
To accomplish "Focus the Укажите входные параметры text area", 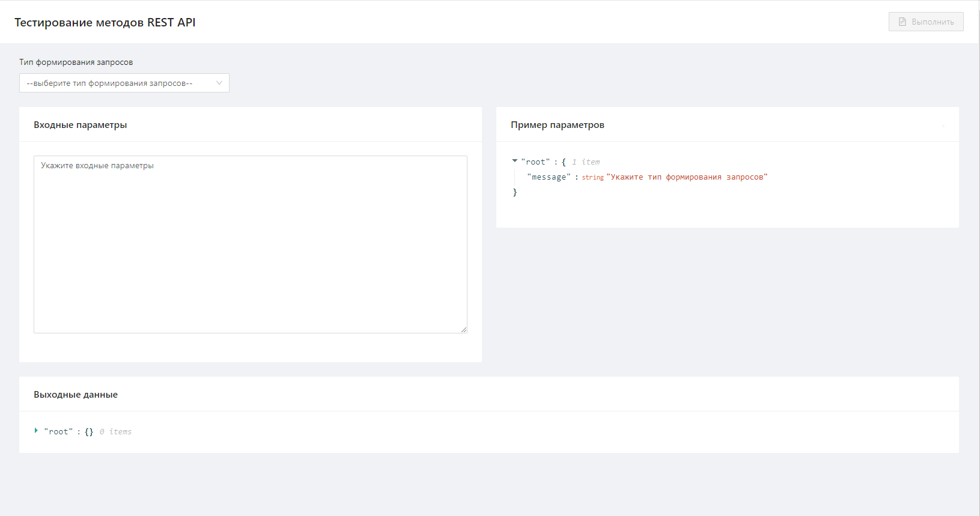I will coord(250,244).
